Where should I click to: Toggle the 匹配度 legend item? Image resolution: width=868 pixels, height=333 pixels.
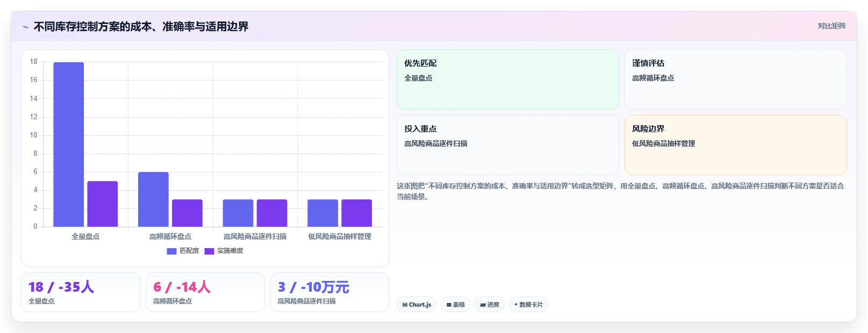click(x=183, y=251)
